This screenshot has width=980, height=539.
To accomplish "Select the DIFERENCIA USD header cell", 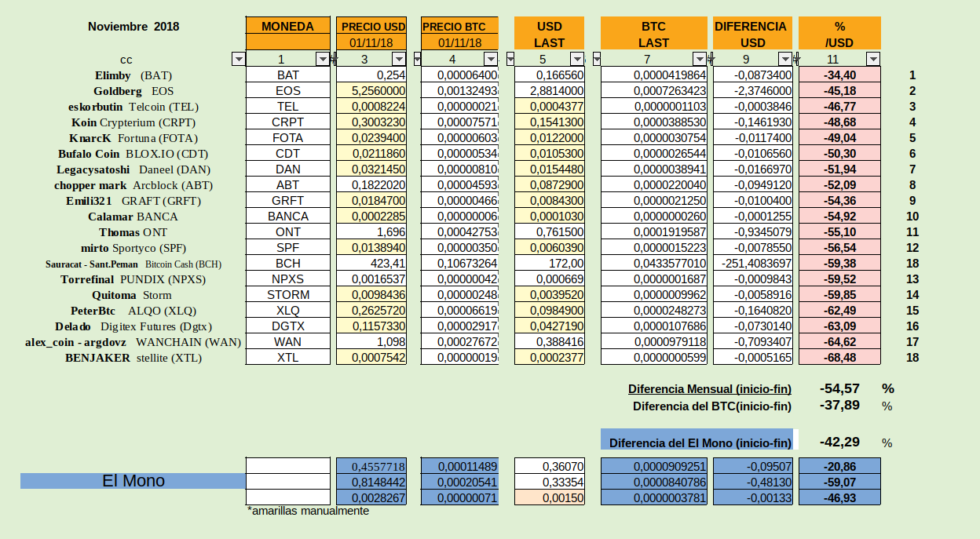I will [752, 34].
